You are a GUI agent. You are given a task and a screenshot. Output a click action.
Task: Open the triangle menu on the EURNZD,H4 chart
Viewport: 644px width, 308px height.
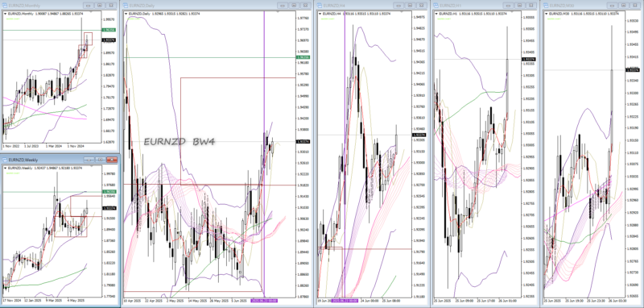[320, 14]
